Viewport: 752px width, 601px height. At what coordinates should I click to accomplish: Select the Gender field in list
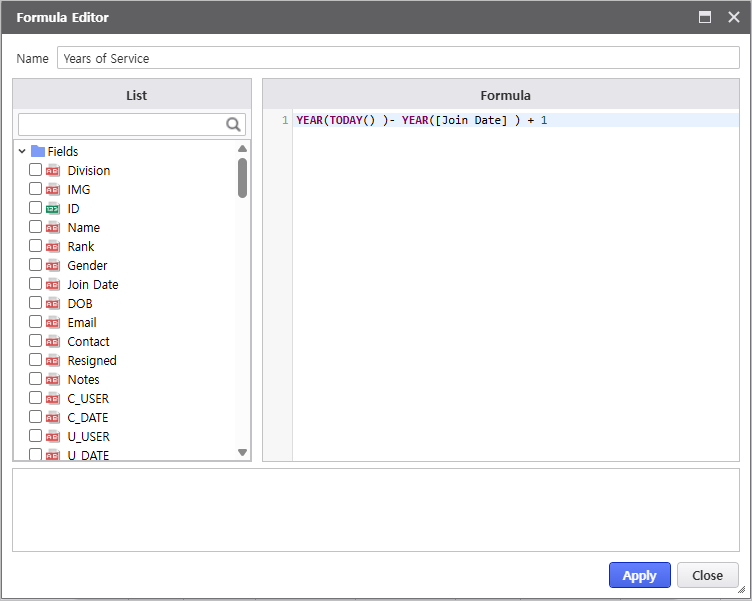(x=87, y=266)
